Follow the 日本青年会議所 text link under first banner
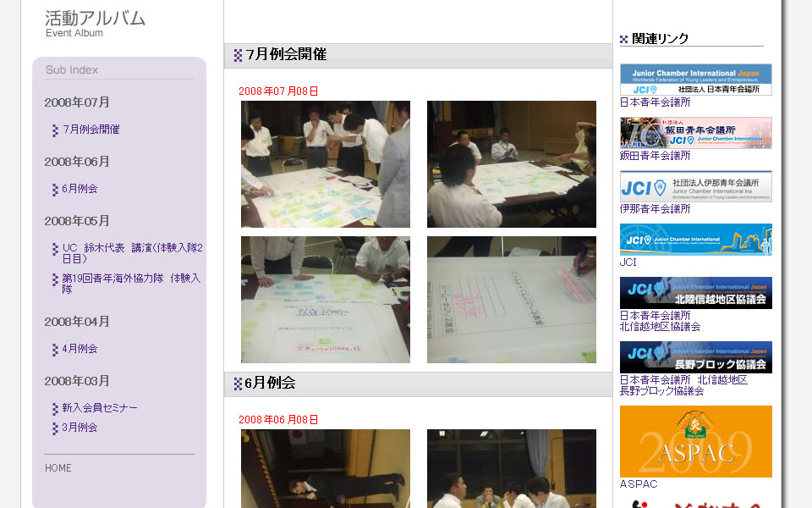Viewport: 812px width, 508px height. [655, 102]
